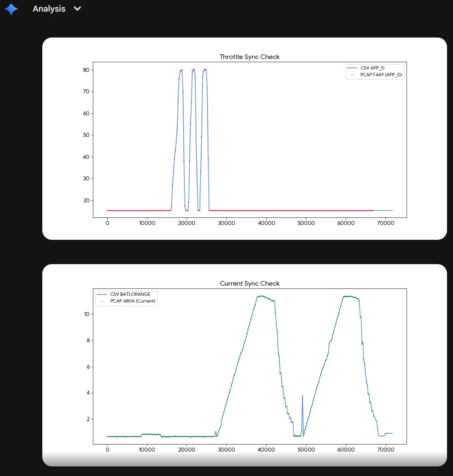This screenshot has width=453, height=476.
Task: Click the Throttle Sync Check chart title
Action: tap(249, 57)
